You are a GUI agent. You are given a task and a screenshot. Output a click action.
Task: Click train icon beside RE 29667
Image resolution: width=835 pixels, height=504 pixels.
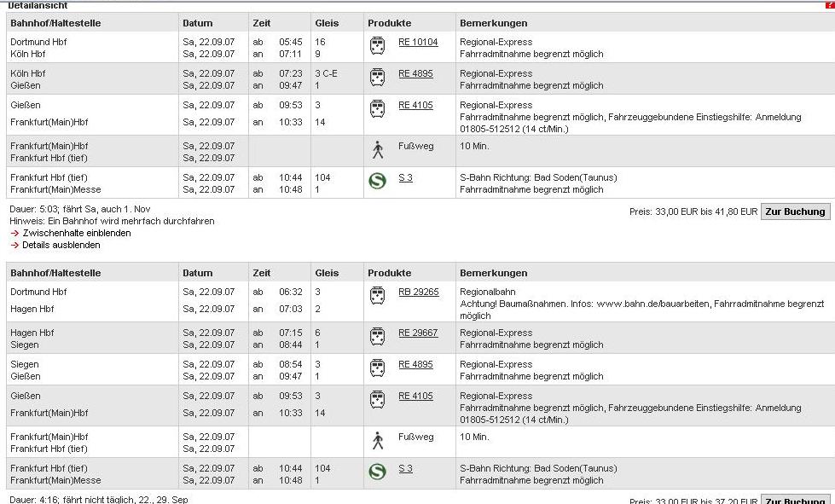[377, 336]
